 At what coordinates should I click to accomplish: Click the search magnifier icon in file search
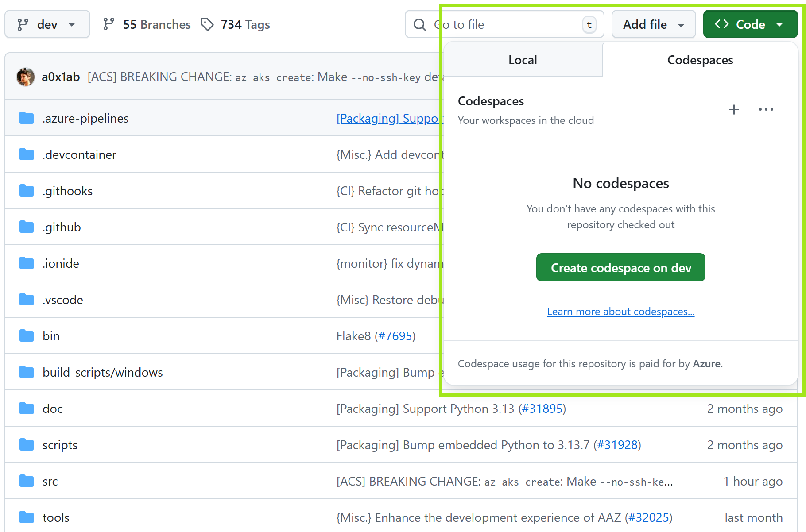coord(419,25)
